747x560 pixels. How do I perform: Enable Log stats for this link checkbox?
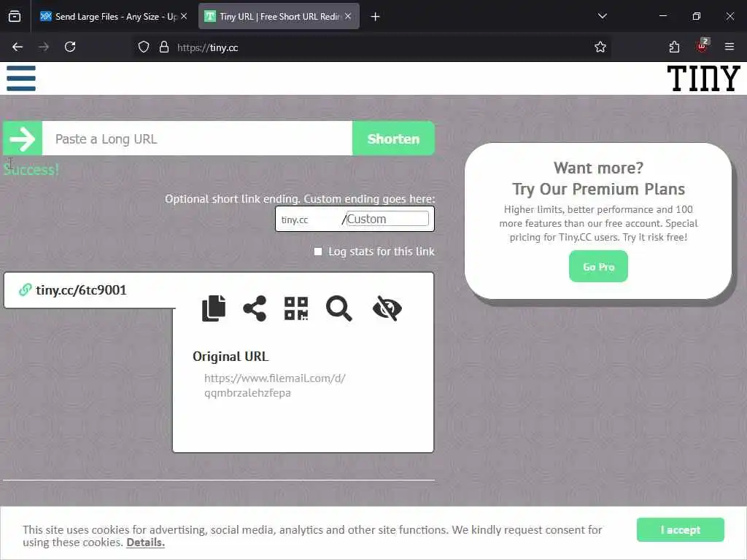318,252
